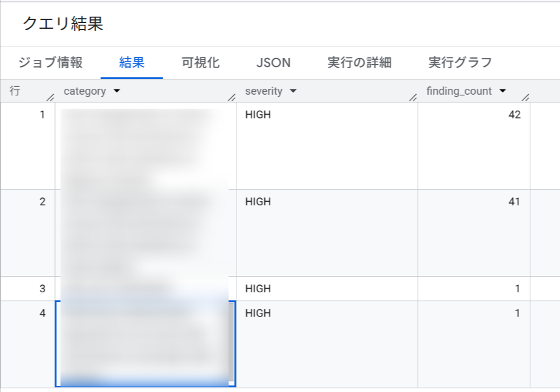Click the HIGH severity cell in row 1
Image resolution: width=560 pixels, height=392 pixels.
[x=256, y=114]
